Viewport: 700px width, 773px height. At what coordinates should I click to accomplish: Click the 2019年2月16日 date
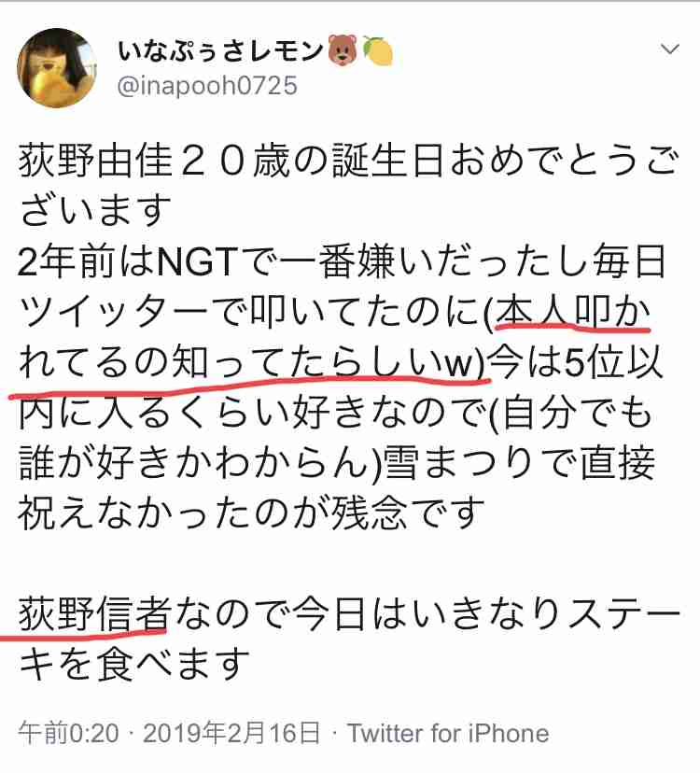(231, 733)
